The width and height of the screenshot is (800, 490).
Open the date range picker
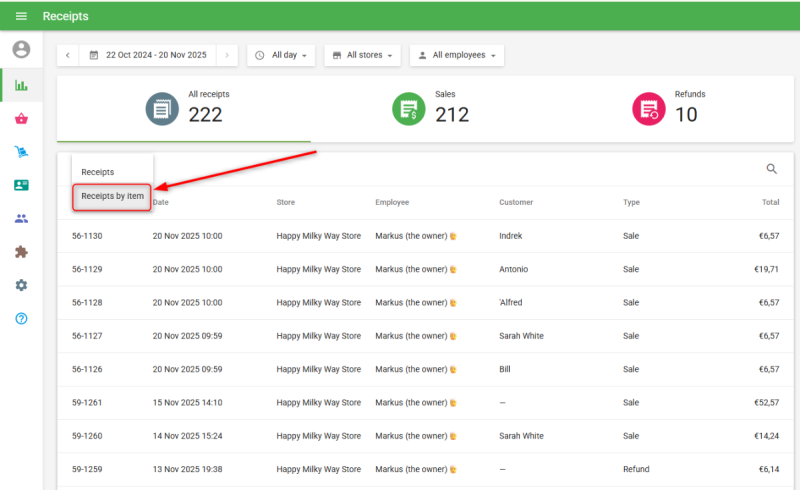(148, 55)
